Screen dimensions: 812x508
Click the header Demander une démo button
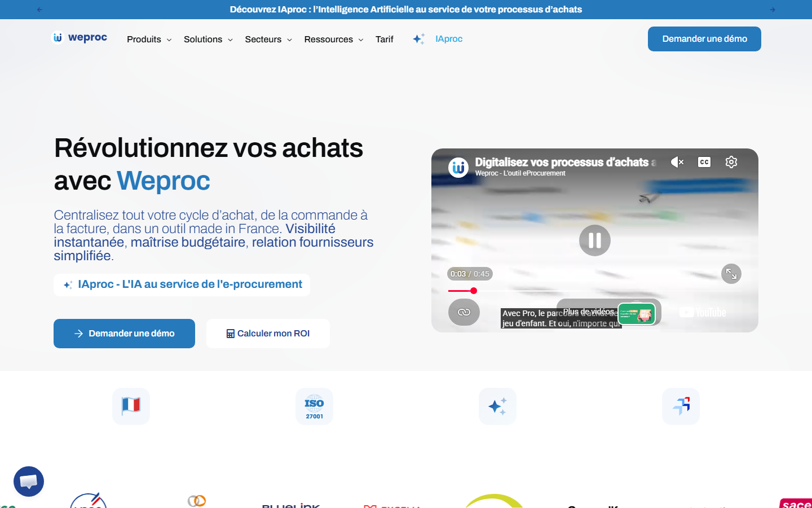pos(704,39)
